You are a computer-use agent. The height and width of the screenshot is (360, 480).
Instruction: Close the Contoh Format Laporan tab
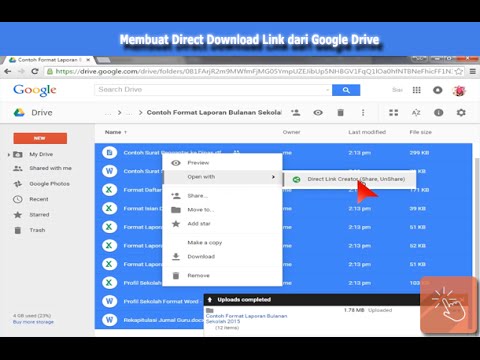[x=88, y=60]
